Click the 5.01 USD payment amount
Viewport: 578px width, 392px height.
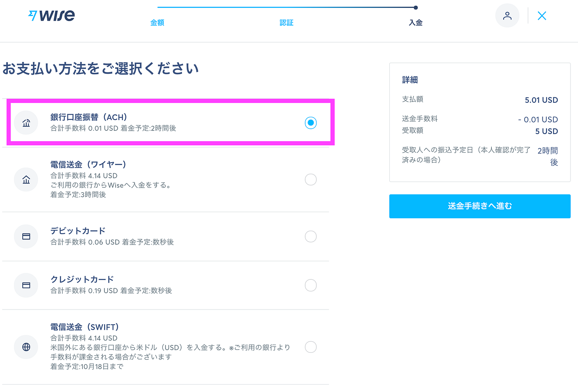[x=541, y=100]
